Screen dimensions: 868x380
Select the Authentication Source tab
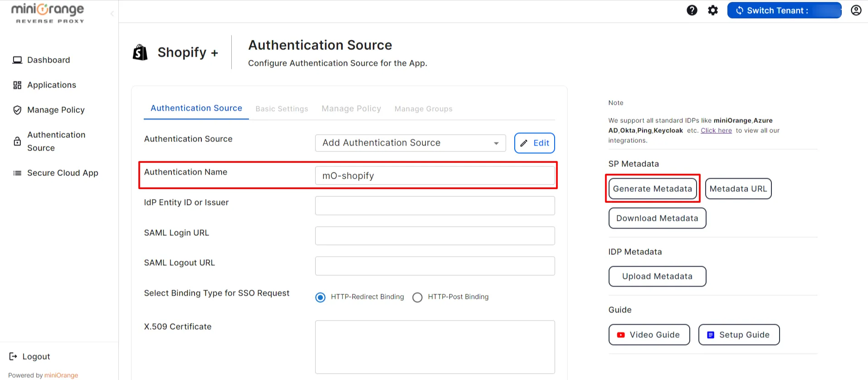click(x=196, y=108)
